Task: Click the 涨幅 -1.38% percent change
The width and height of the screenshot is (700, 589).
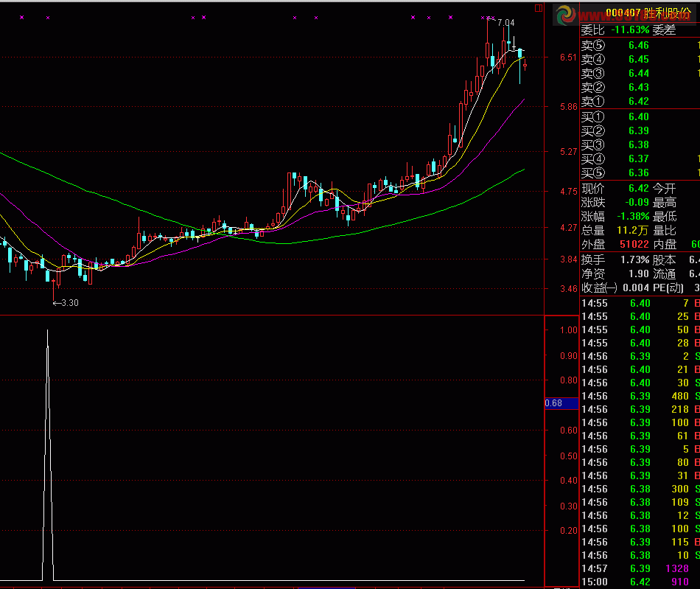Action: pyautogui.click(x=633, y=217)
